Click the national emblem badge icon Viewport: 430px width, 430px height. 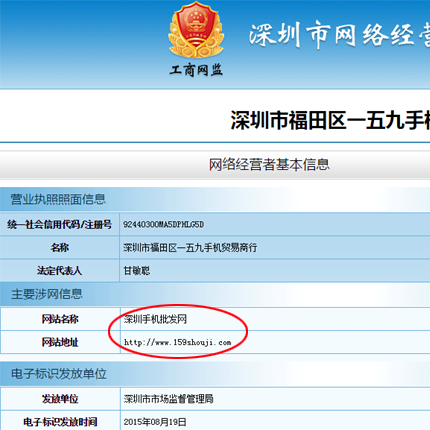196,30
